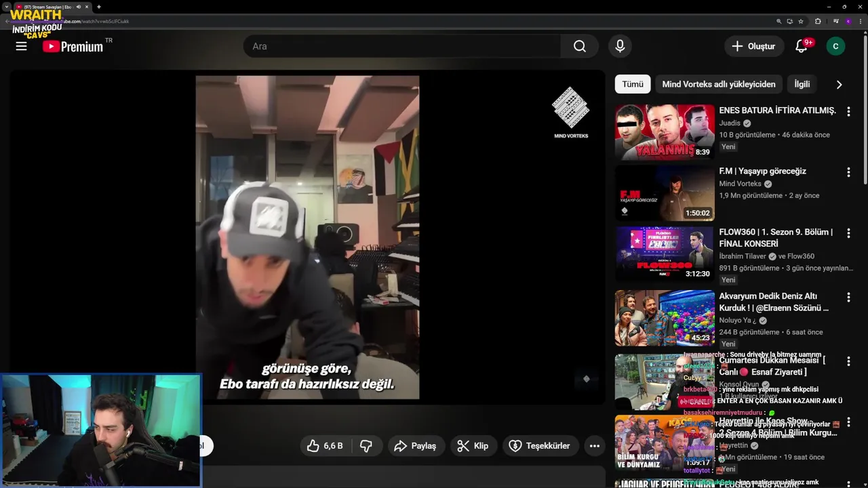Click the page vertical scrollbar

coord(865,108)
